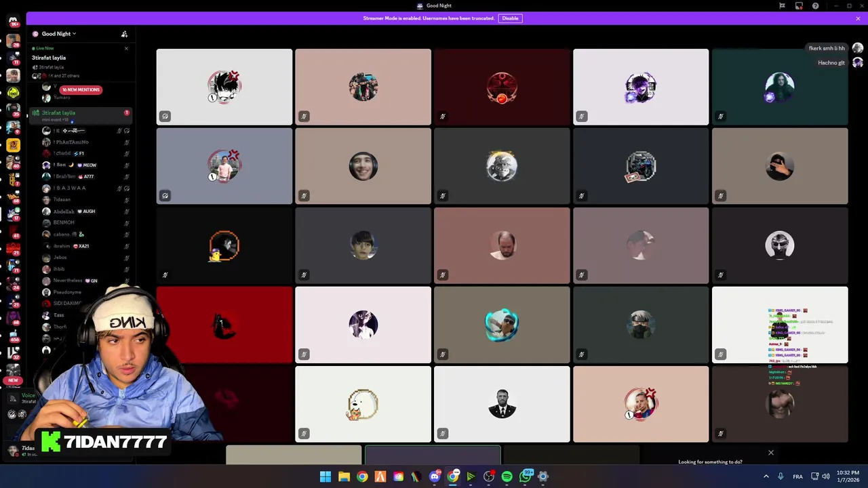The image size is (868, 488).
Task: Open OBS Studio from the taskbar
Action: click(488, 476)
